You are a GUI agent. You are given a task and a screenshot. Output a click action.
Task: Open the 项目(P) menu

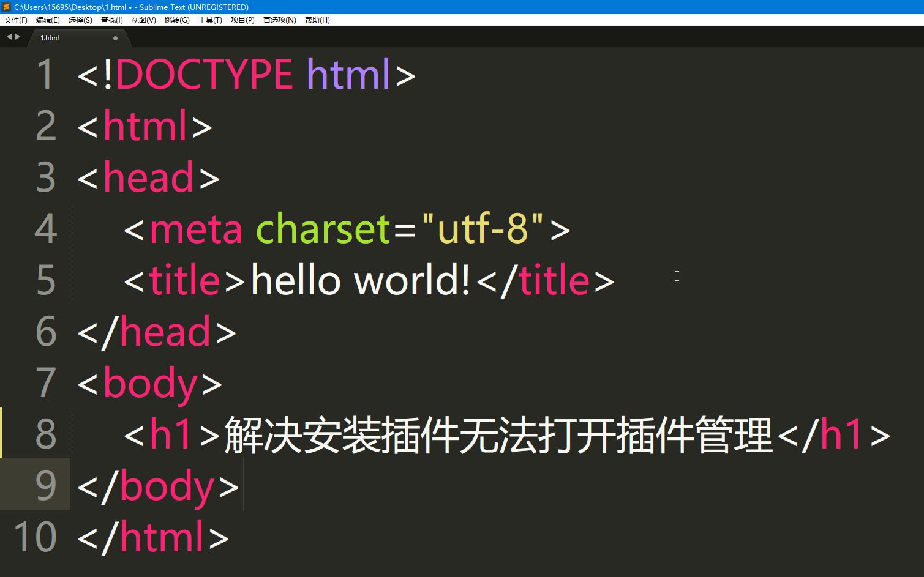pyautogui.click(x=242, y=20)
